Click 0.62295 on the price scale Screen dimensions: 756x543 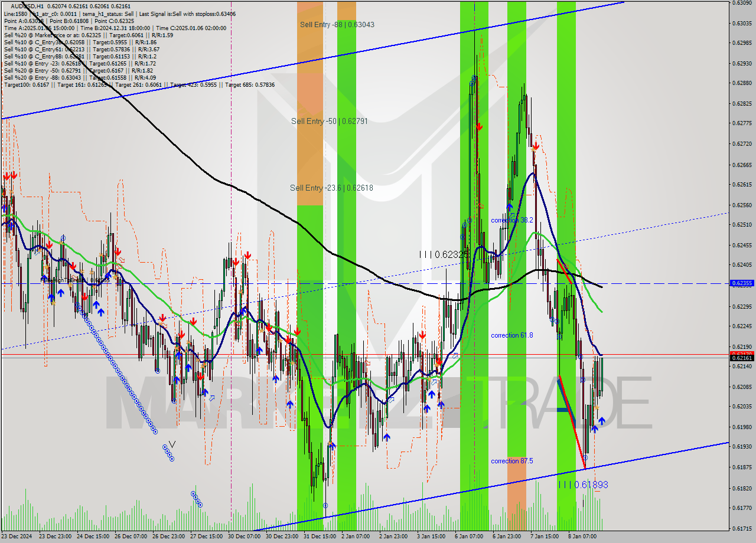pyautogui.click(x=742, y=306)
